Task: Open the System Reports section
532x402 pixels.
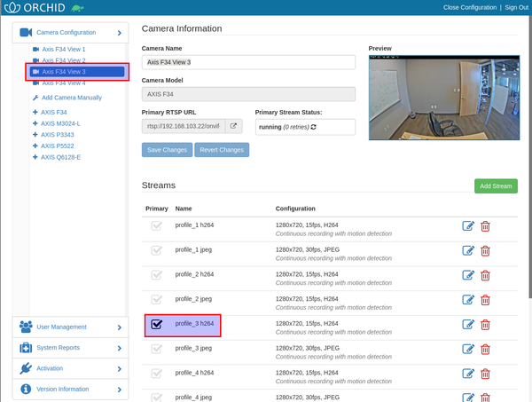Action: click(x=70, y=348)
